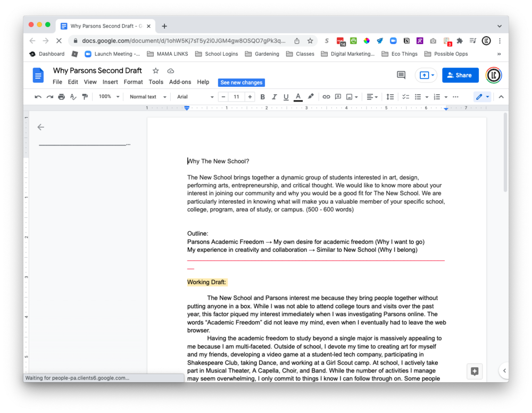Click the vertical document scrollbar
This screenshot has width=532, height=413.
coord(505,153)
